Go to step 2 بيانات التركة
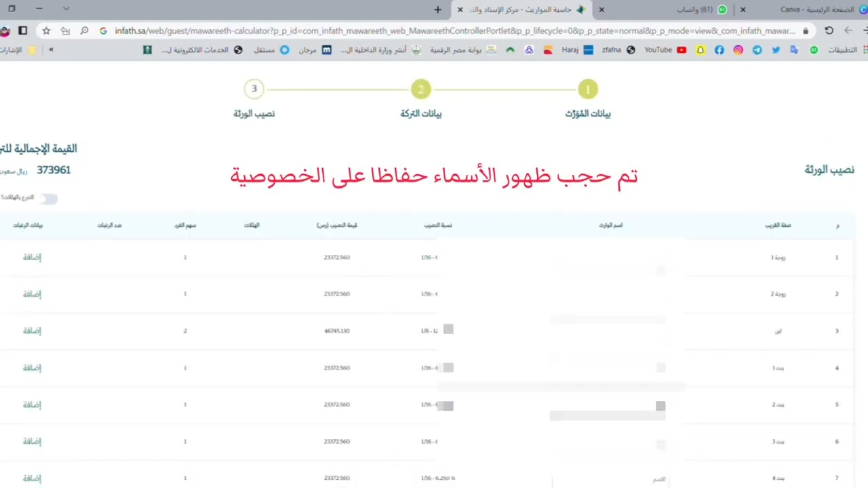Screen dimensions: 868x488 click(420, 89)
